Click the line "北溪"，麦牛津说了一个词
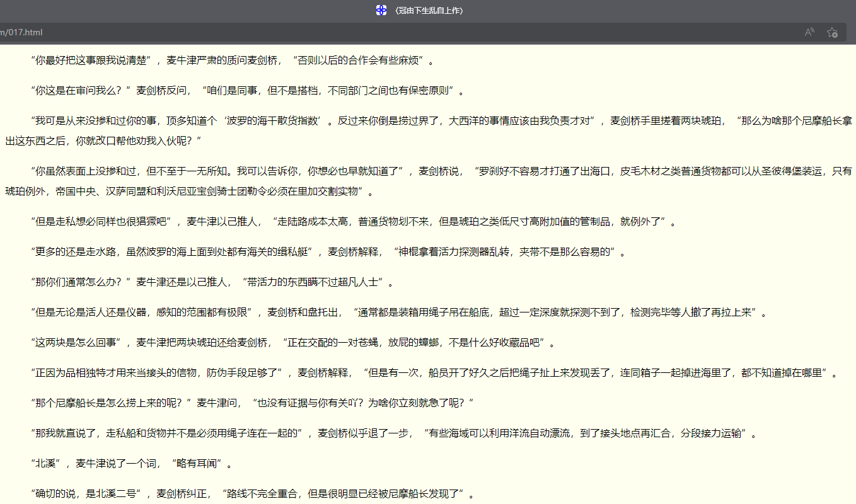 (132, 464)
